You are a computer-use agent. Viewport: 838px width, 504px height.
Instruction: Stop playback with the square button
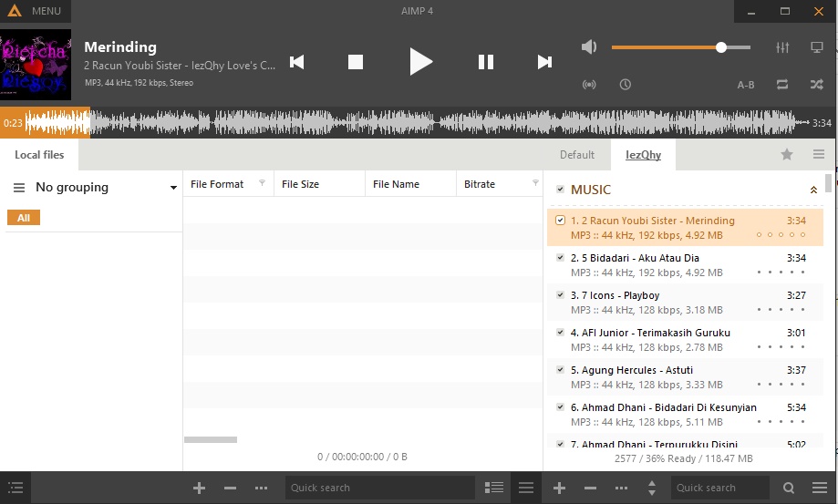tap(356, 62)
